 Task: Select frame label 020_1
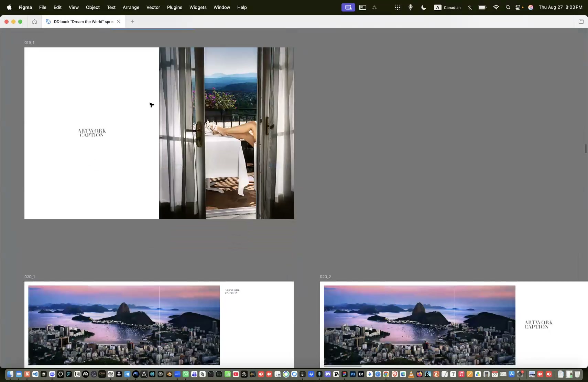click(x=30, y=277)
